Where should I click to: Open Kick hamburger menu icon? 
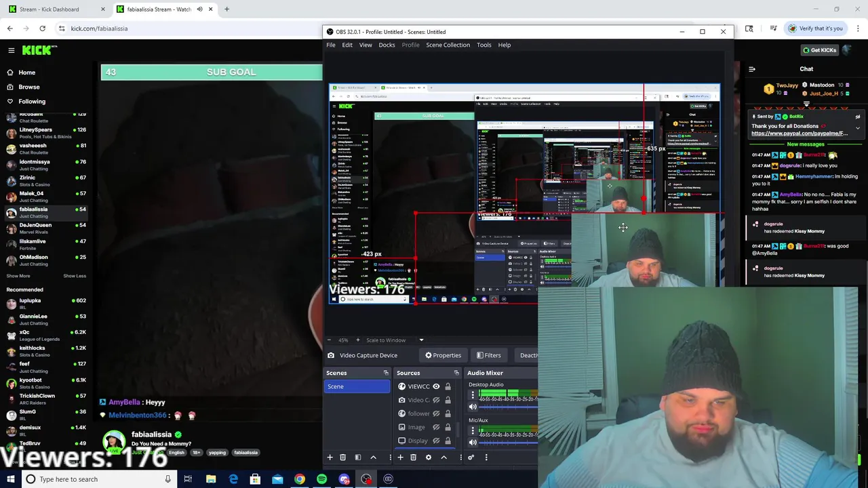click(x=11, y=50)
